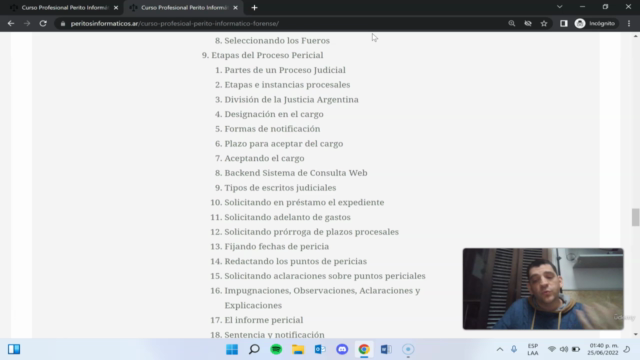Open Wi-Fi network settings in tray

pyautogui.click(x=551, y=349)
